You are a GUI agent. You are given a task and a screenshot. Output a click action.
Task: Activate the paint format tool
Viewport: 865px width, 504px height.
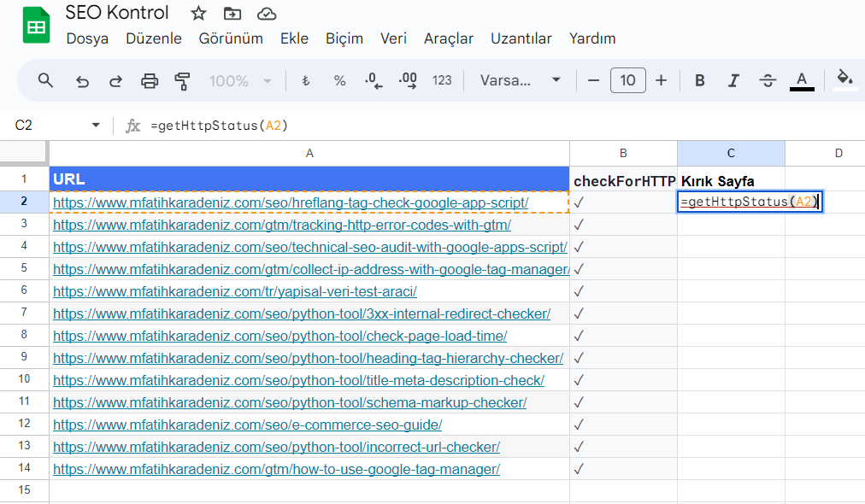coord(182,80)
